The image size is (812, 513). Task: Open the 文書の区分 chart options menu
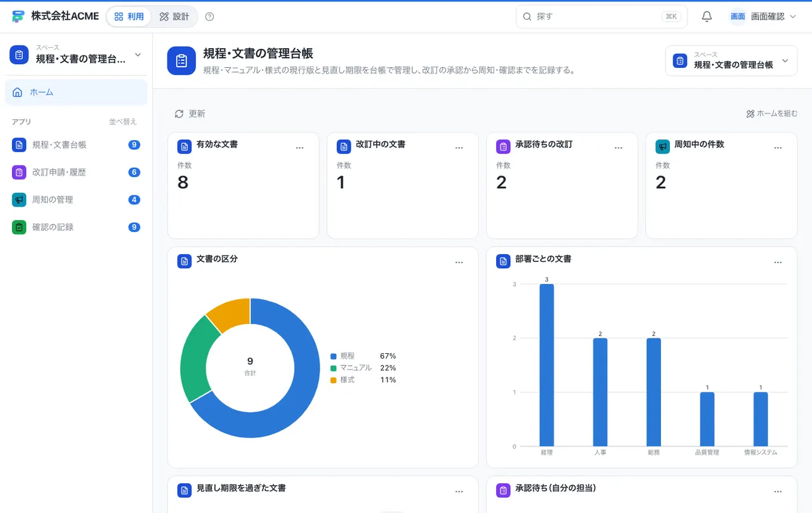click(459, 263)
